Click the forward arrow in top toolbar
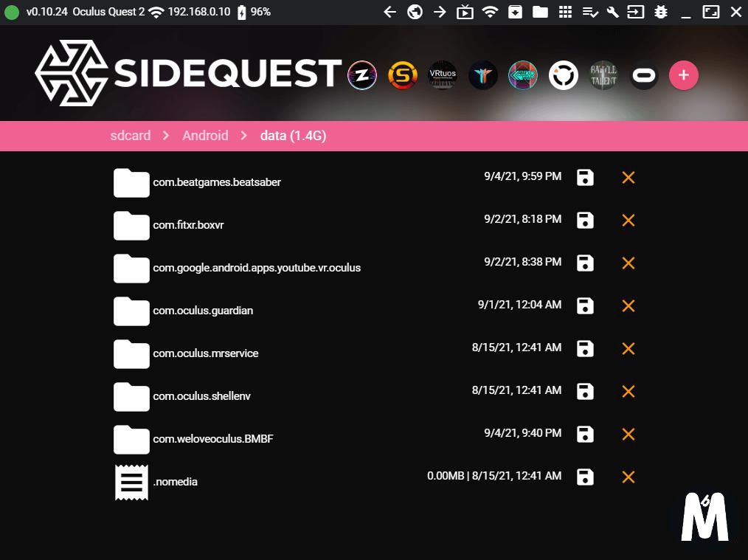Viewport: 748px width, 560px height. pos(440,12)
